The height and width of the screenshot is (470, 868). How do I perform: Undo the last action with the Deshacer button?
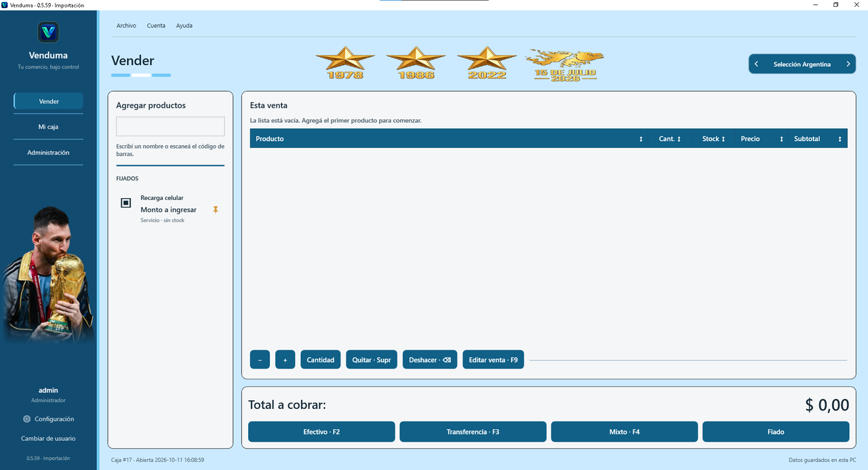click(x=430, y=359)
